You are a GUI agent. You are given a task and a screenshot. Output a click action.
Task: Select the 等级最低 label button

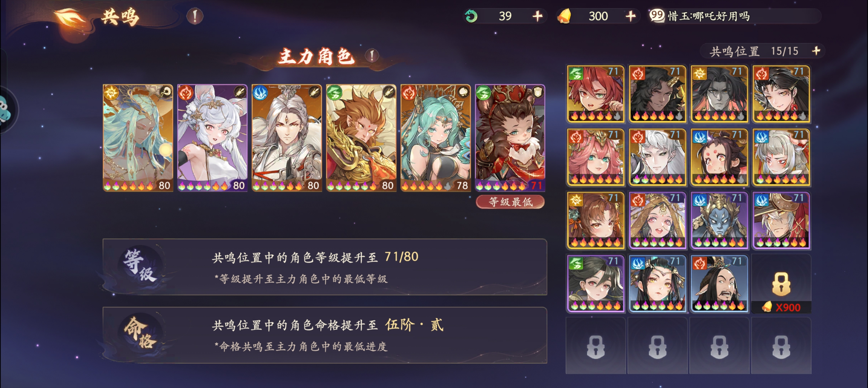click(510, 202)
